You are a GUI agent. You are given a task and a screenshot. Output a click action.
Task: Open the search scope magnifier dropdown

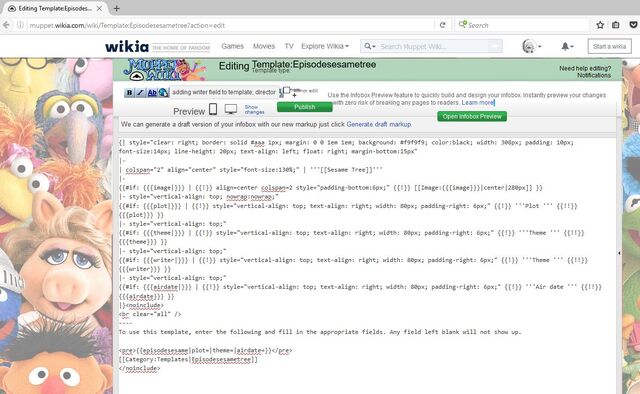coord(370,47)
